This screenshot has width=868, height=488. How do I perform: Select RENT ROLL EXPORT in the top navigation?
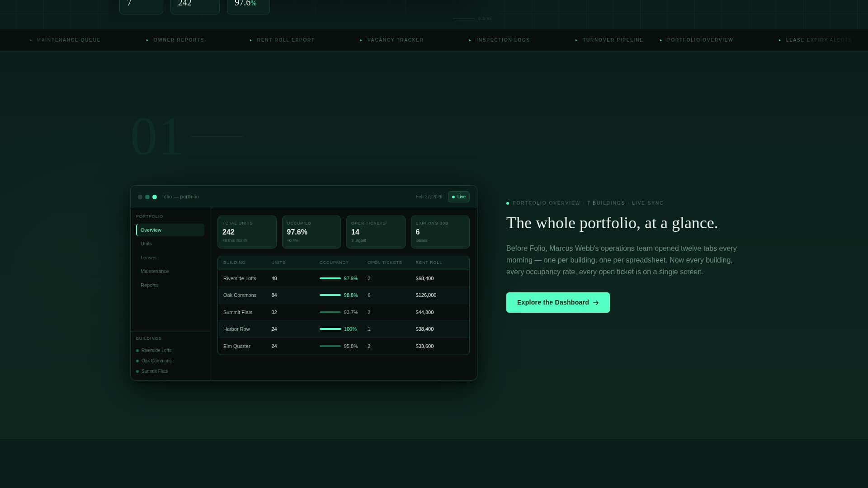point(286,40)
